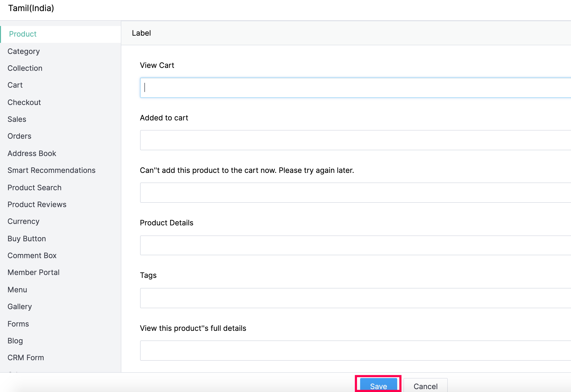
Task: Open Buy Button sidebar item
Action: coord(26,239)
